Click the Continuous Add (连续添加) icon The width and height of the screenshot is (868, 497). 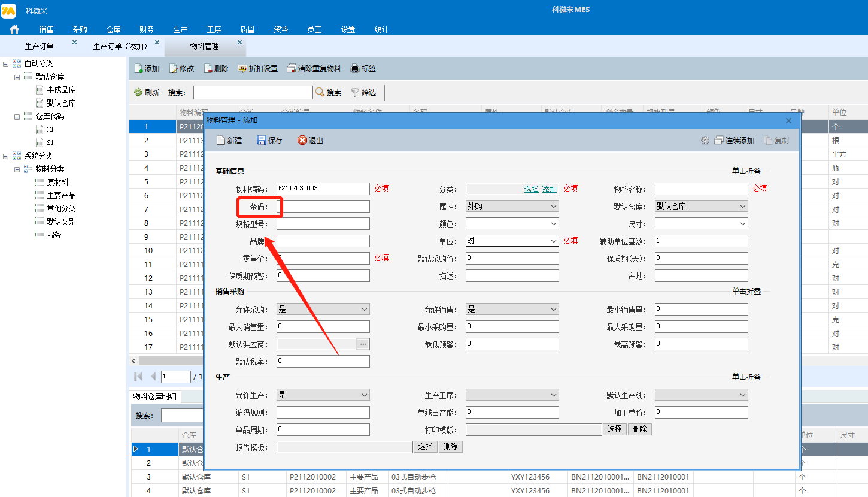coord(719,140)
